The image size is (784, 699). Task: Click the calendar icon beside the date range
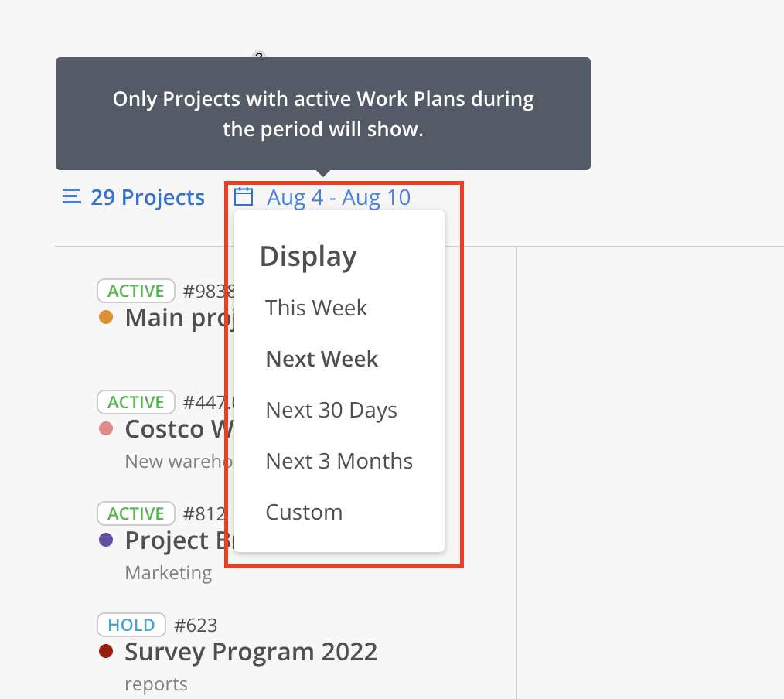point(244,196)
